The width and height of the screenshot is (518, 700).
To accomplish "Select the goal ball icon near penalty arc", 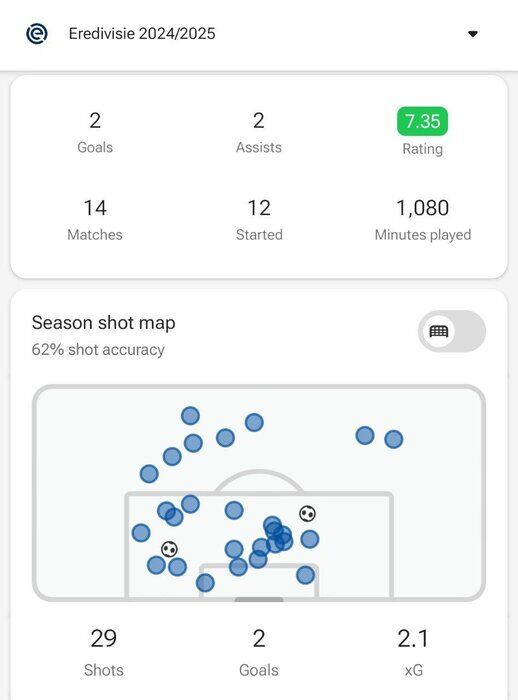I will tap(307, 514).
